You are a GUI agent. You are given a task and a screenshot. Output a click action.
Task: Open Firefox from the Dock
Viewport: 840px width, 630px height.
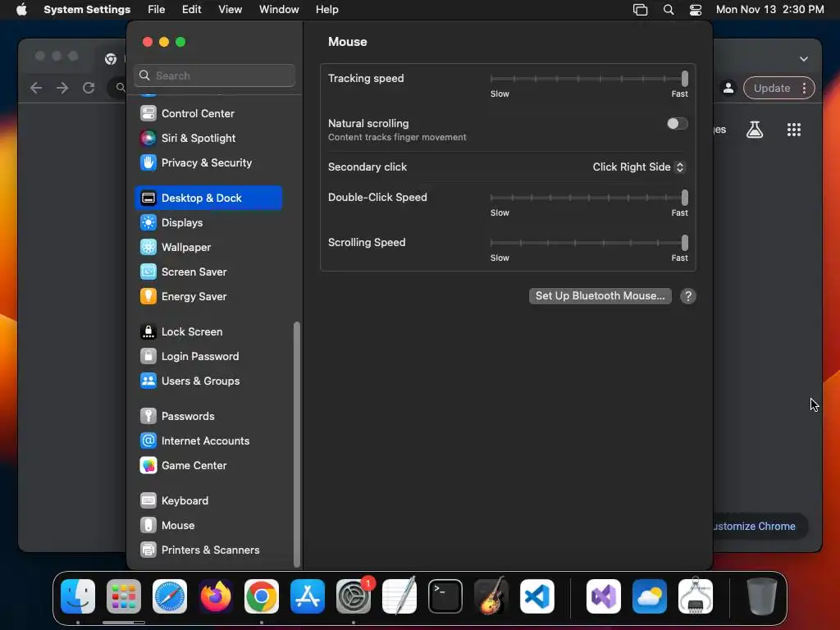(x=216, y=596)
